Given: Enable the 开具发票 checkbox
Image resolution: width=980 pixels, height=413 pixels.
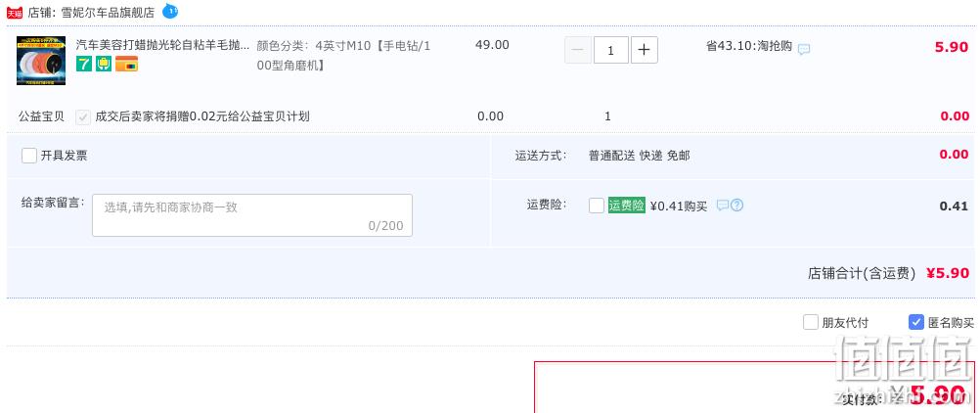Looking at the screenshot, I should click(x=28, y=156).
